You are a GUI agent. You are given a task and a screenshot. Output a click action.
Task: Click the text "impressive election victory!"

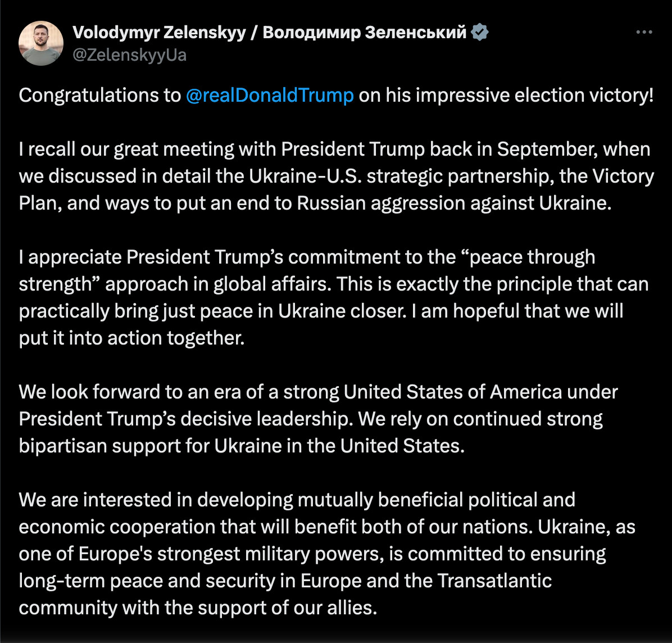pyautogui.click(x=535, y=95)
